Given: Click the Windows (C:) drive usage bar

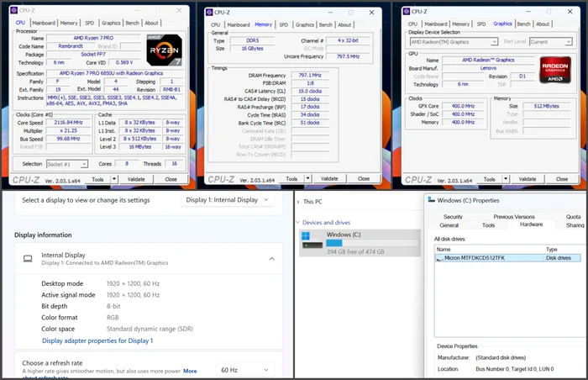Looking at the screenshot, I should (372, 243).
